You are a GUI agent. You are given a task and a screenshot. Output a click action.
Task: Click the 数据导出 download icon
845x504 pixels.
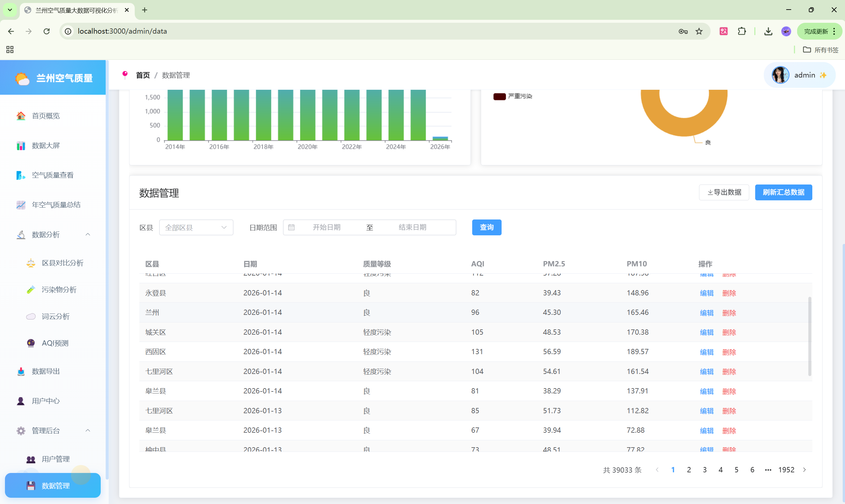click(x=21, y=372)
